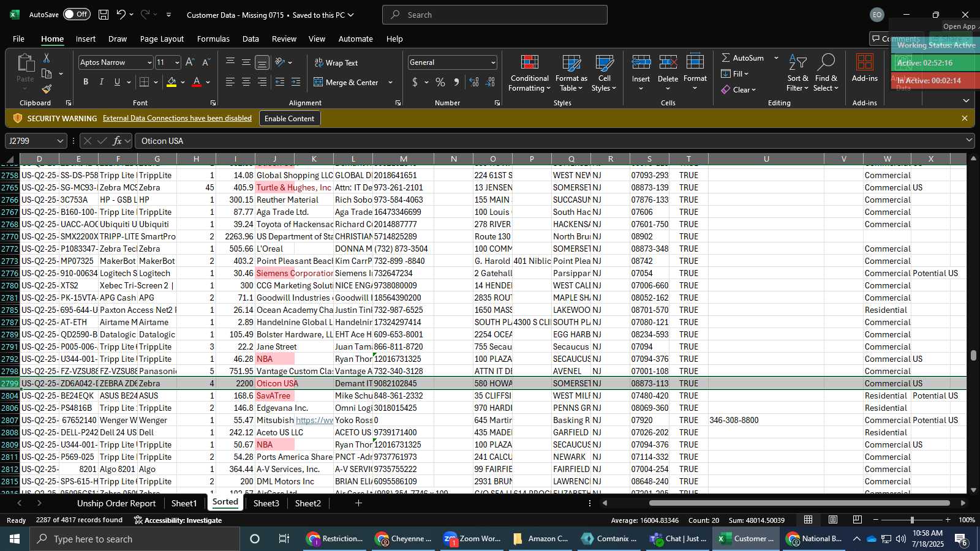Screen dimensions: 980x551
Task: Click the Save icon in title bar
Action: 104,15
